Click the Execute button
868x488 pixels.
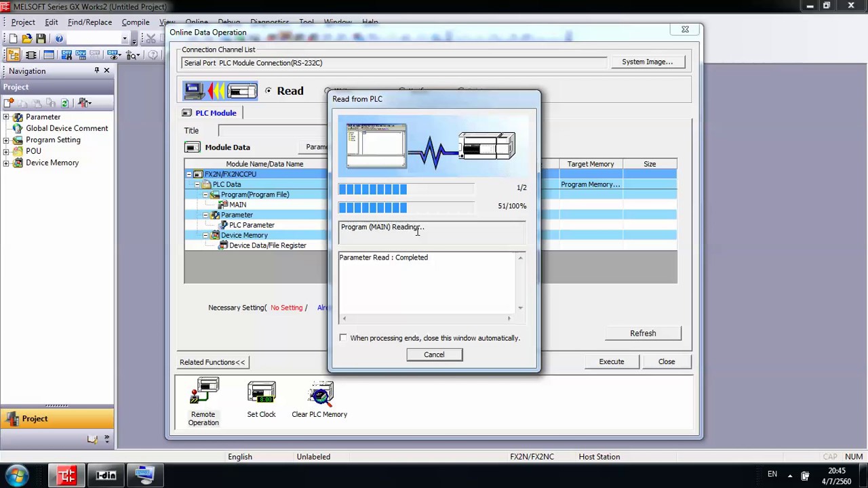pos(612,362)
